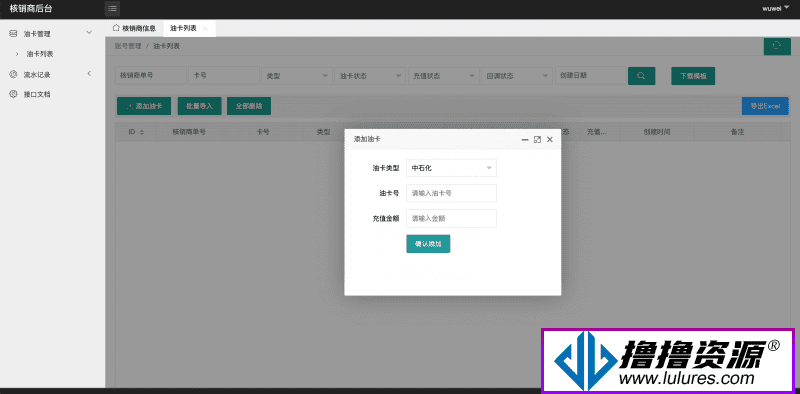Click the 油卡管理 sidebar icon
This screenshot has width=800, height=394.
(x=13, y=34)
